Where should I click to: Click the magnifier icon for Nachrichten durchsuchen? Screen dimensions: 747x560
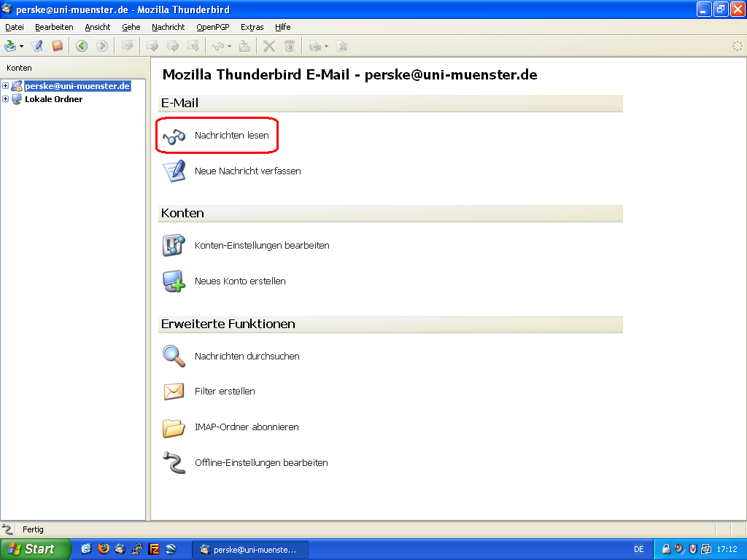[174, 356]
